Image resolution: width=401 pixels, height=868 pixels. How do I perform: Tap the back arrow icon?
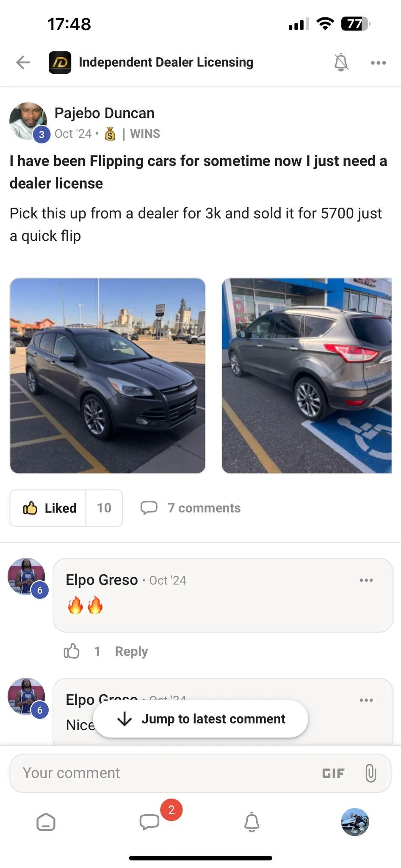pos(23,62)
